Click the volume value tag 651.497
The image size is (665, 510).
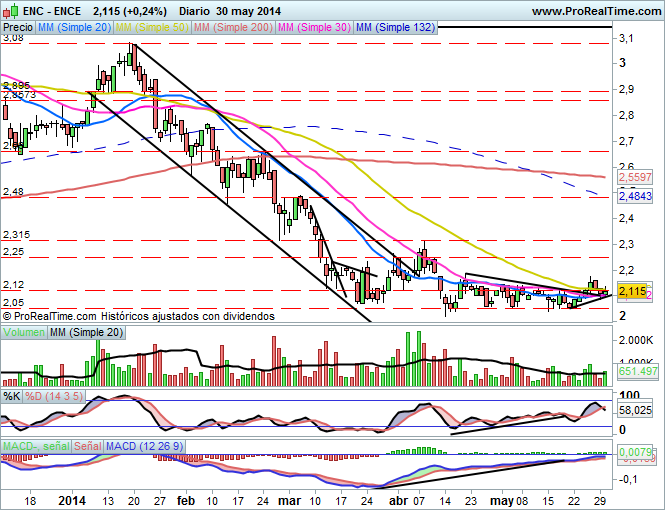[636, 372]
